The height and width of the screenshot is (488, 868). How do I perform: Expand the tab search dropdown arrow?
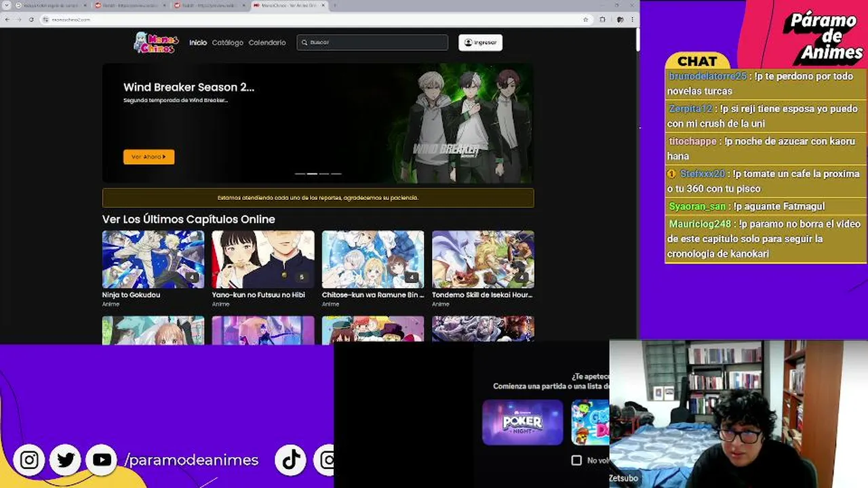tap(6, 5)
